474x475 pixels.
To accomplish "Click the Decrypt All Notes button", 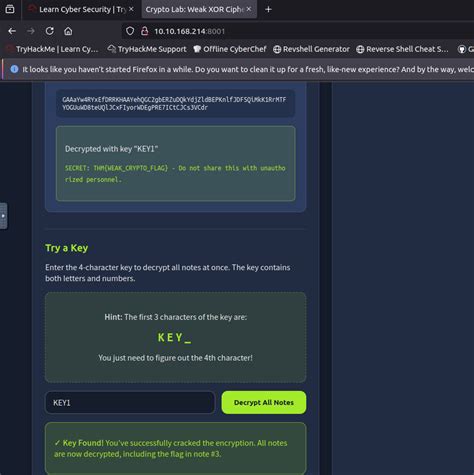I will (264, 402).
